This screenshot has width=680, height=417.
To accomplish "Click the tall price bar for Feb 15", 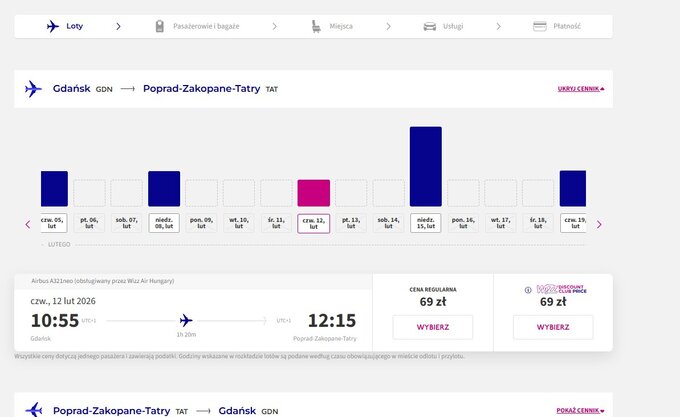I will 425,166.
